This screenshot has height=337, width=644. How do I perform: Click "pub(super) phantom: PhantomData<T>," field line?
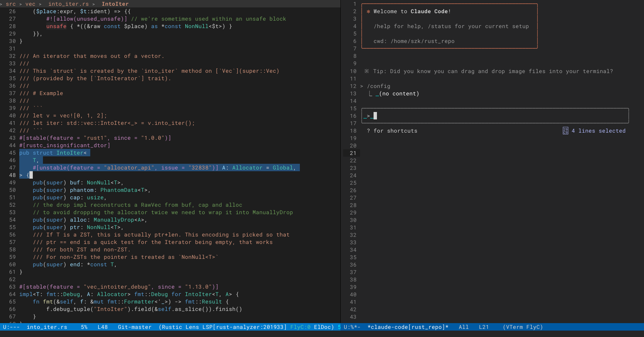(92, 190)
